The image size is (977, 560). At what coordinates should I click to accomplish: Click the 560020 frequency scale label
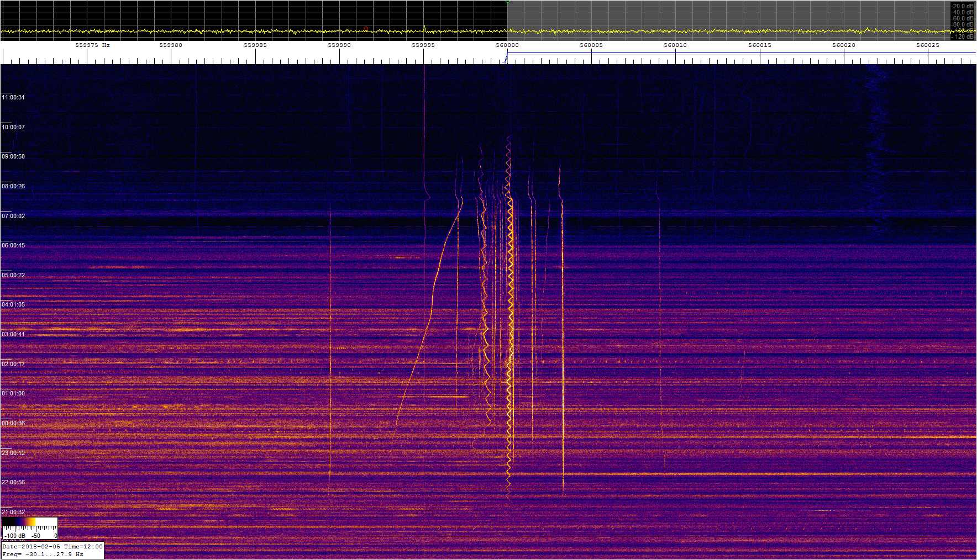click(844, 45)
